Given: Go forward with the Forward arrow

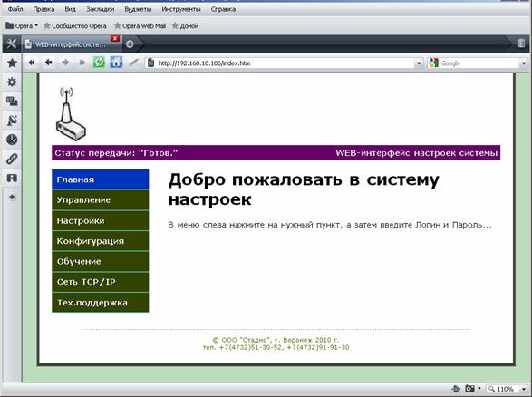Looking at the screenshot, I should click(x=65, y=63).
